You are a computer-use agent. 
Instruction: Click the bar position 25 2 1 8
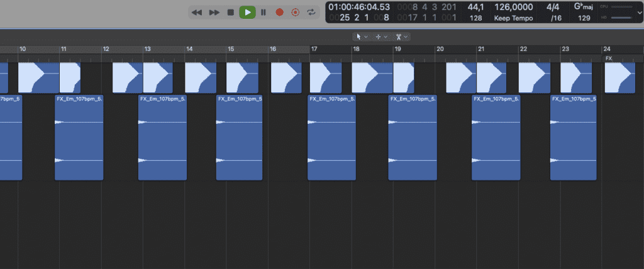point(359,18)
